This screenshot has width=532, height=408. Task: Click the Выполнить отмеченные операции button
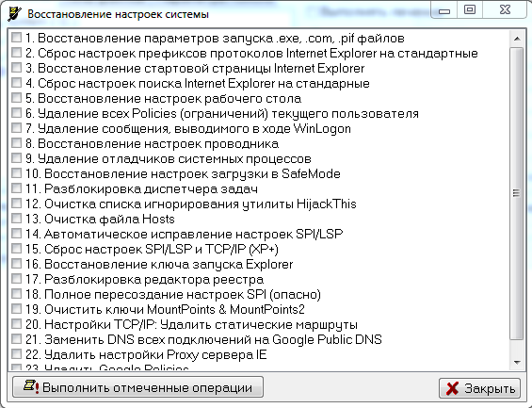[x=137, y=387]
